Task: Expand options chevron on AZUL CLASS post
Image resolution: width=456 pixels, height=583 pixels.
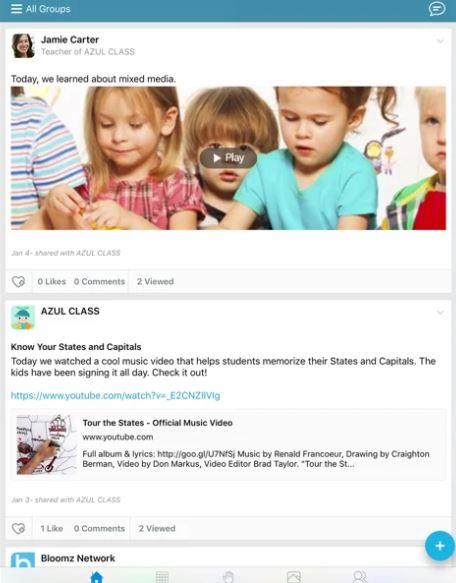Action: pyautogui.click(x=440, y=313)
